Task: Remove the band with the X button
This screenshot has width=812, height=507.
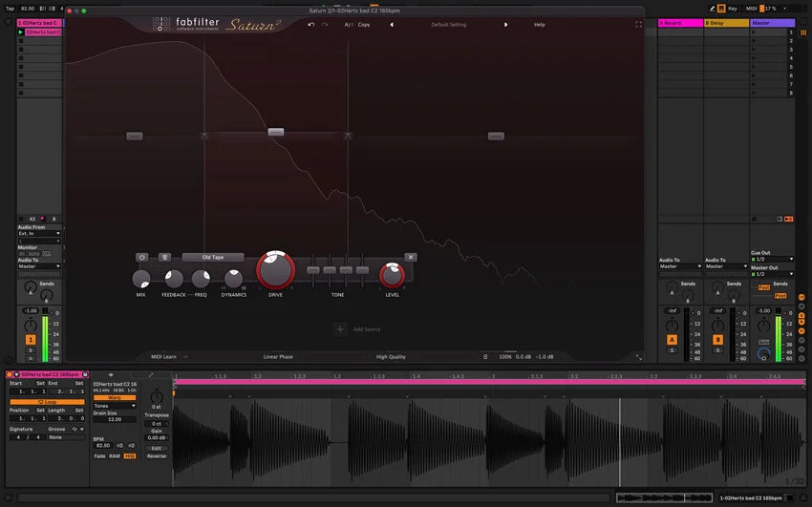Action: click(x=411, y=257)
